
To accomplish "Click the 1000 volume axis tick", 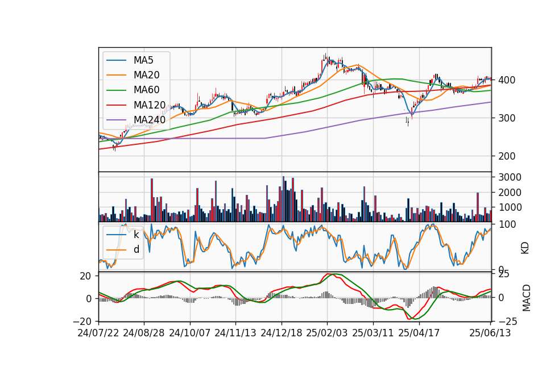I will 510,208.
